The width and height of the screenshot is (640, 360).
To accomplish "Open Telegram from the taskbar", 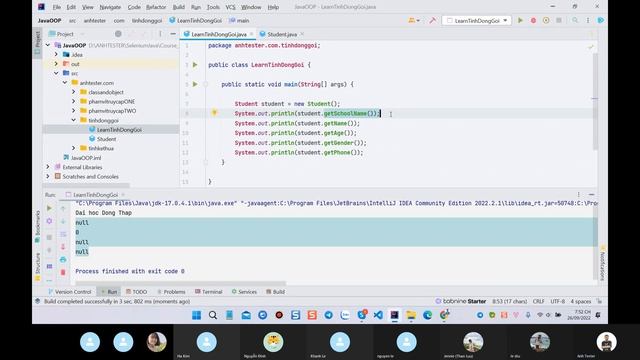I will coord(329,315).
